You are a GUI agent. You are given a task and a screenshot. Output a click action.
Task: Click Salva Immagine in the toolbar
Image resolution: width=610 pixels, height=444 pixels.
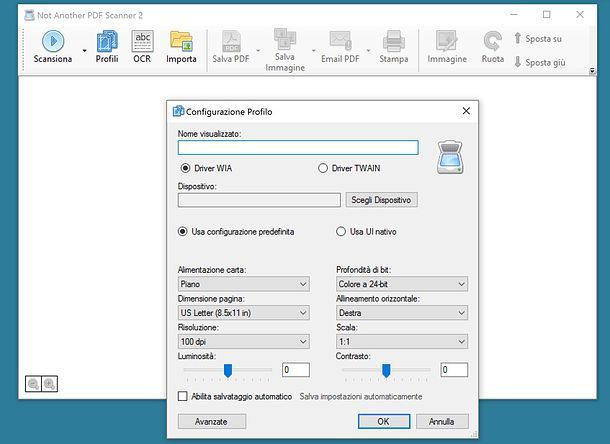tap(285, 51)
